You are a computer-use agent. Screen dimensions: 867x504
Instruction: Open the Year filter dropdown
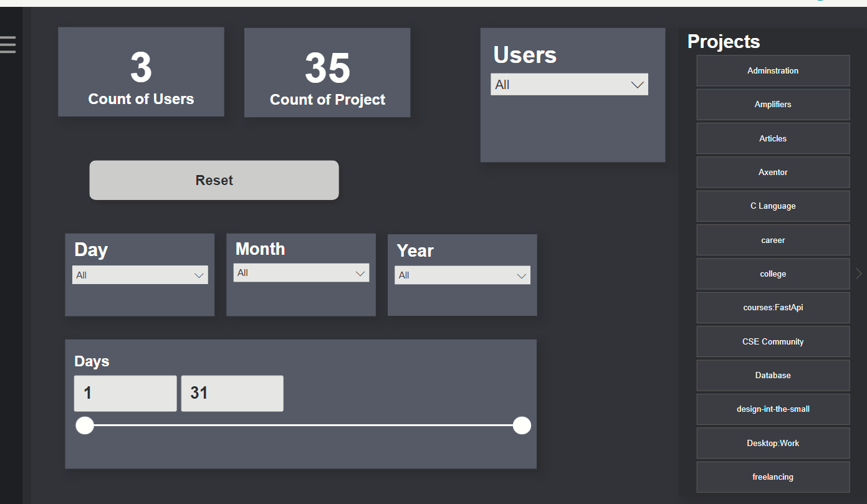pos(462,275)
